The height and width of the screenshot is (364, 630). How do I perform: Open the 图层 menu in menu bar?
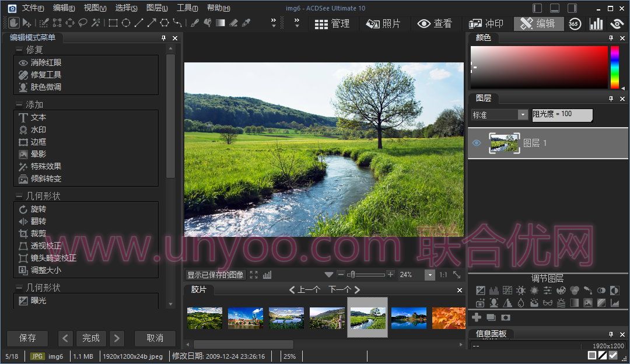pyautogui.click(x=157, y=8)
